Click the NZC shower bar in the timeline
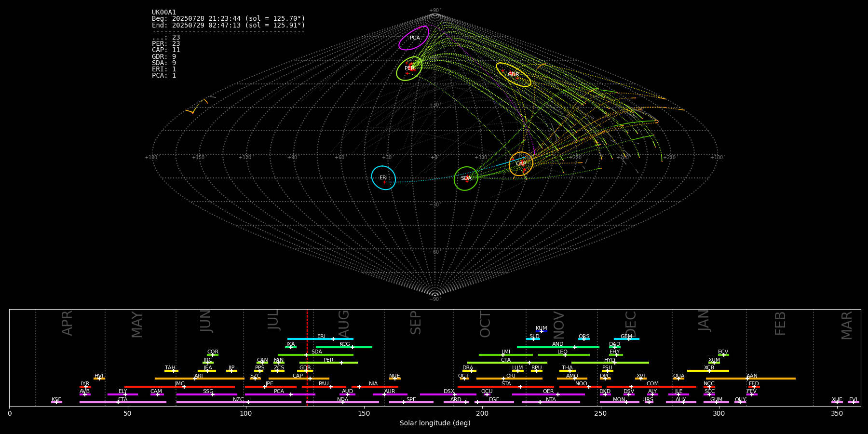This screenshot has width=868, height=434. tap(239, 402)
